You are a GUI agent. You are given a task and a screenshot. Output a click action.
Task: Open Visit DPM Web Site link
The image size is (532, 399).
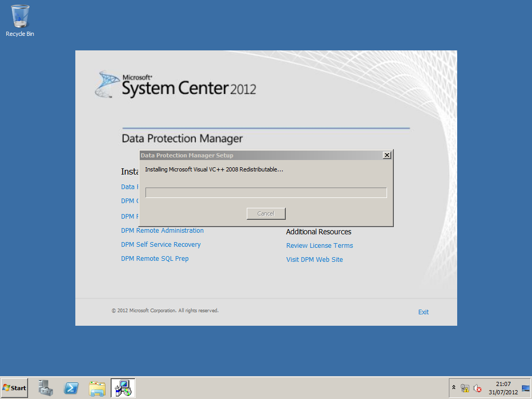point(314,259)
